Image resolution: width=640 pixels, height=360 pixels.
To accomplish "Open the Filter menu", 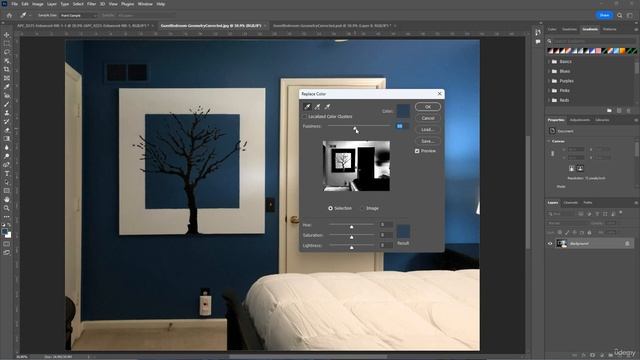I will click(x=91, y=4).
